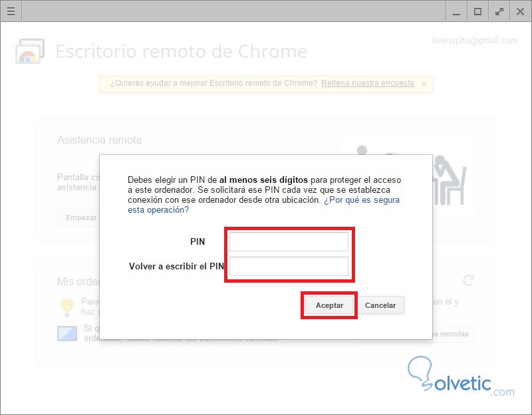Maximize the Chrome Remote Desktop window
Screen dimensions: 532x415
tap(477, 11)
